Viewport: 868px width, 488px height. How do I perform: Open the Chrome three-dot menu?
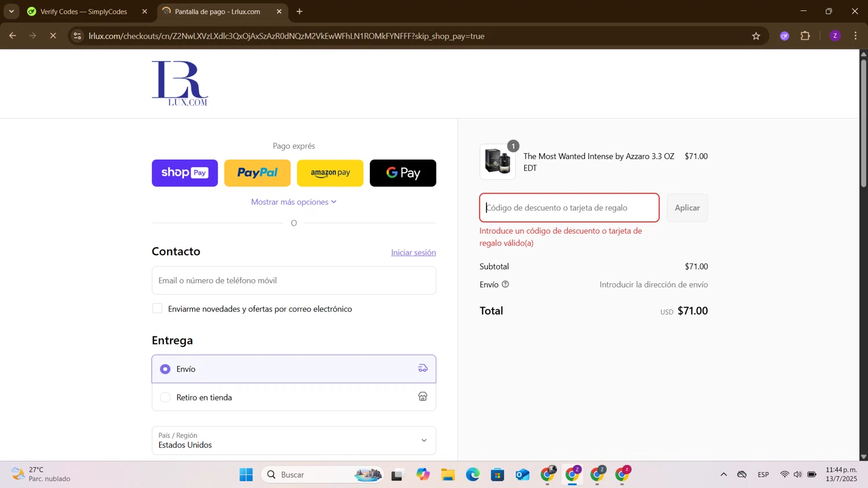(856, 36)
